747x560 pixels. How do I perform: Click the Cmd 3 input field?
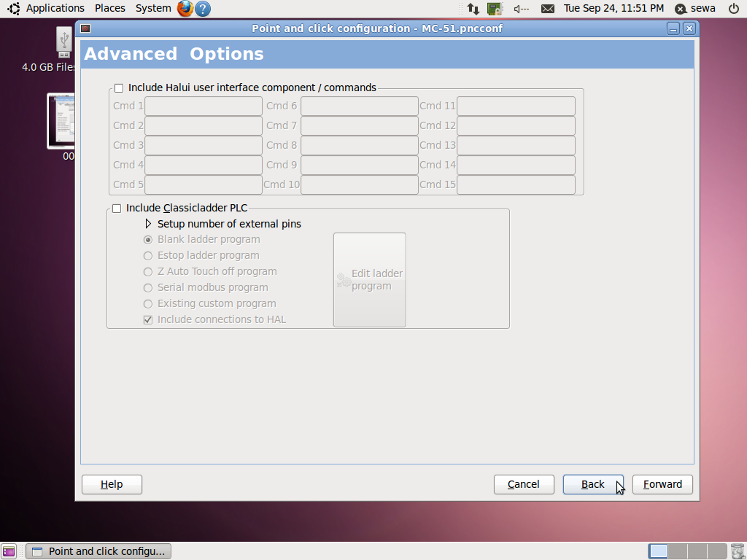(204, 145)
